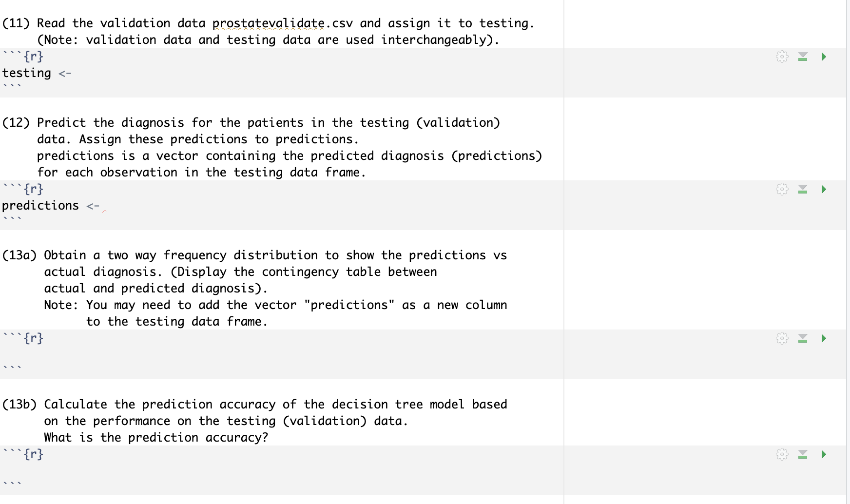Run all chunks above the predictions chunk
Screen dimensions: 850x504
(803, 190)
